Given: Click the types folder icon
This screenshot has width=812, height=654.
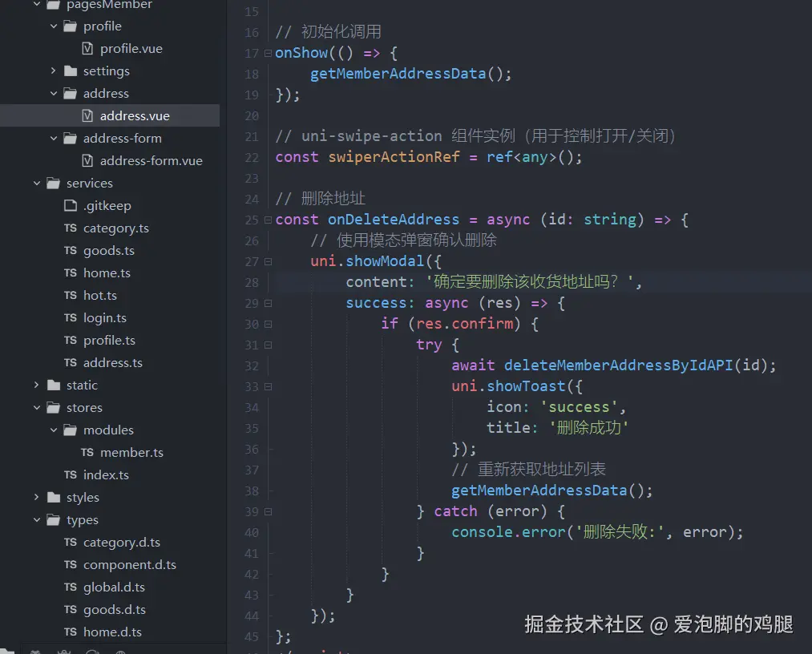Looking at the screenshot, I should (54, 520).
